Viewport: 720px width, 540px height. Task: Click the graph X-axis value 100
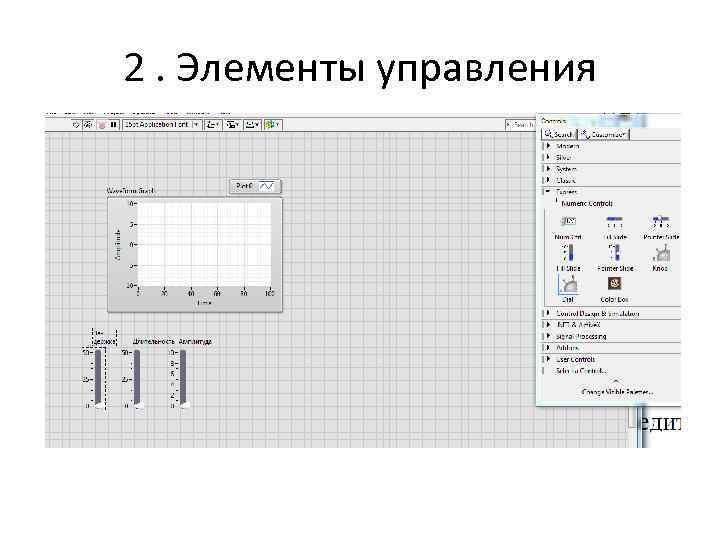pyautogui.click(x=270, y=292)
